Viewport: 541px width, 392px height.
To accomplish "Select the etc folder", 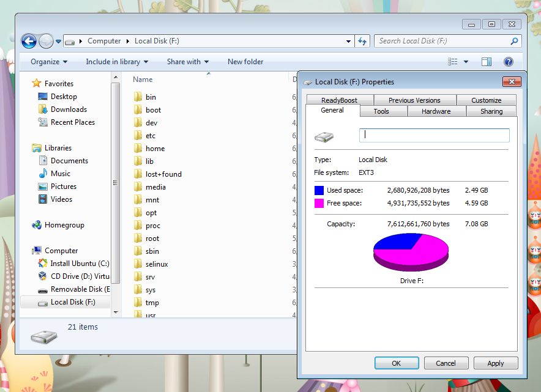I will click(151, 136).
